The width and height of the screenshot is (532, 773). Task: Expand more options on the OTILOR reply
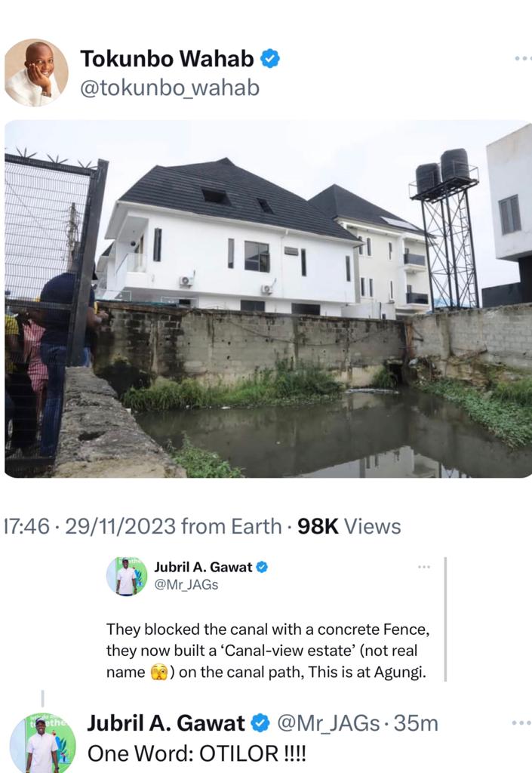point(521,723)
